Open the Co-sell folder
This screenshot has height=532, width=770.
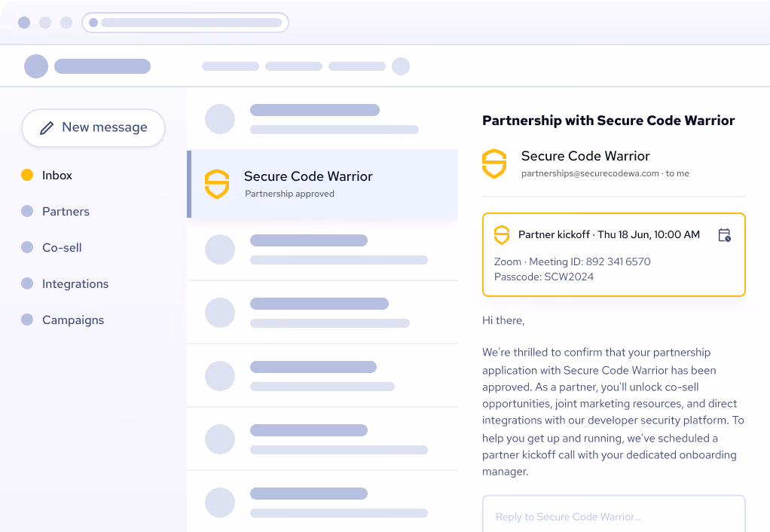[x=62, y=248]
